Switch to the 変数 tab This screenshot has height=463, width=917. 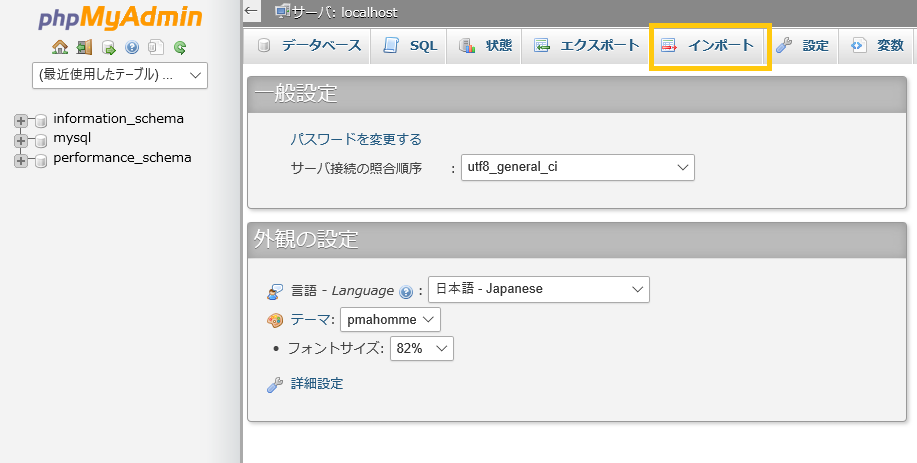click(876, 46)
